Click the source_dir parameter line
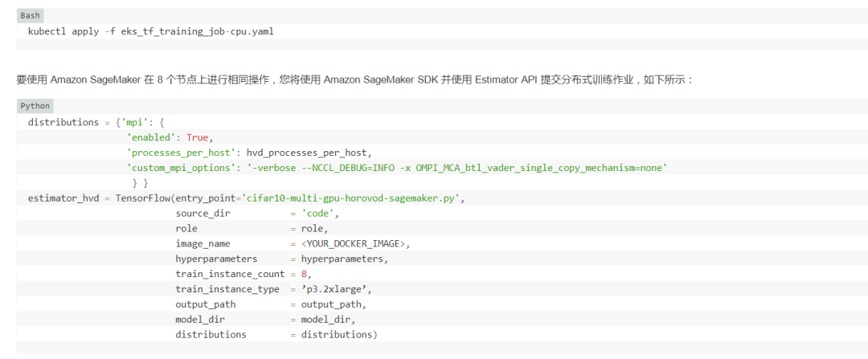Viewport: 868px width, 359px height. click(x=257, y=214)
